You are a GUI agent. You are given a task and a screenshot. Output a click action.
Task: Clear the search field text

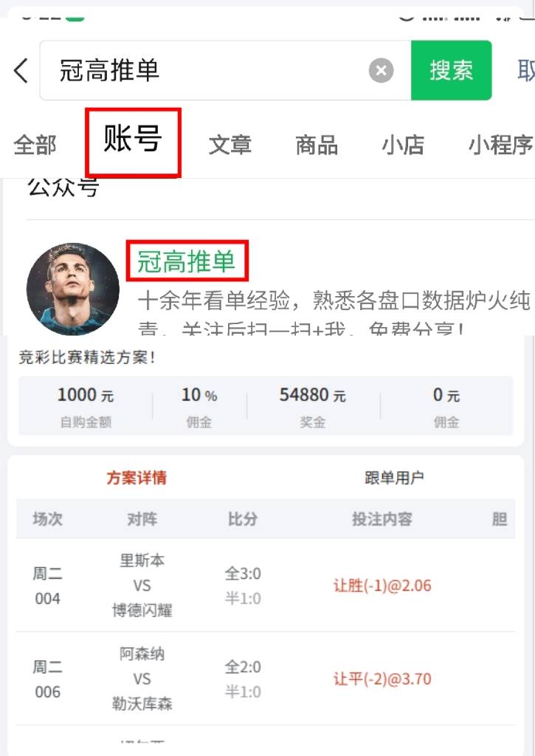tap(381, 71)
